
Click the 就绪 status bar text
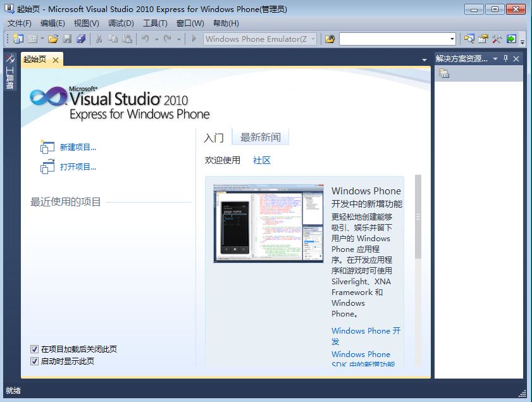[x=13, y=391]
